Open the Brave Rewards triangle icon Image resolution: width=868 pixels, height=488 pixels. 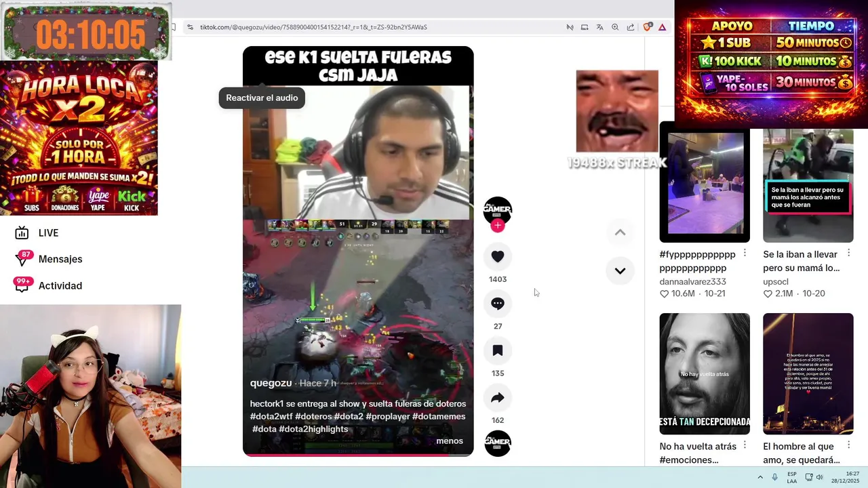tap(662, 27)
